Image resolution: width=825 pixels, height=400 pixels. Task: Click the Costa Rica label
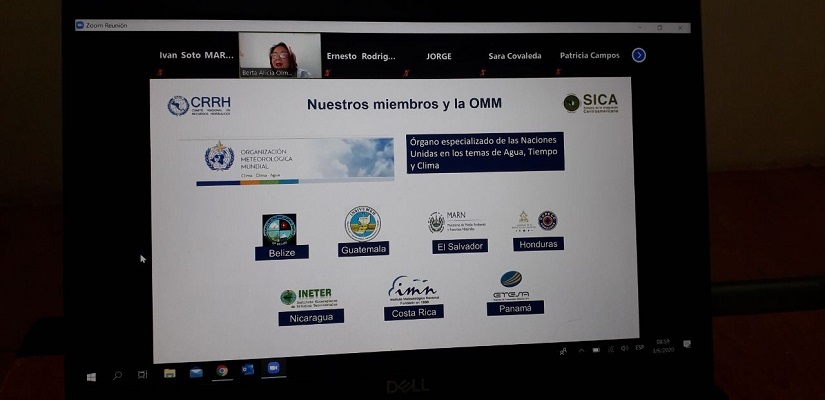click(x=414, y=313)
